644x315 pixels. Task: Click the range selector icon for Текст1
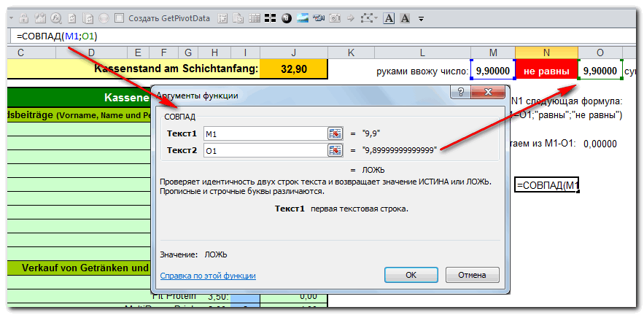[335, 133]
